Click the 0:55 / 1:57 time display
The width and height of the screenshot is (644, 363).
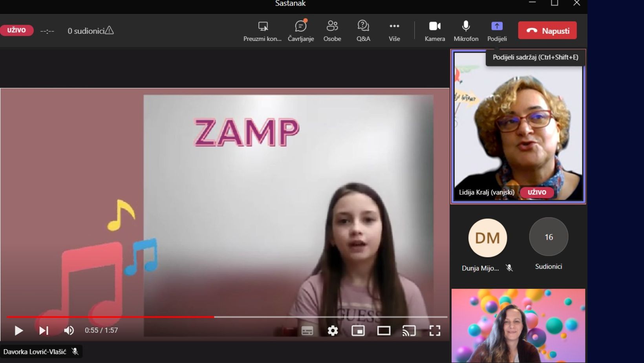(x=101, y=330)
